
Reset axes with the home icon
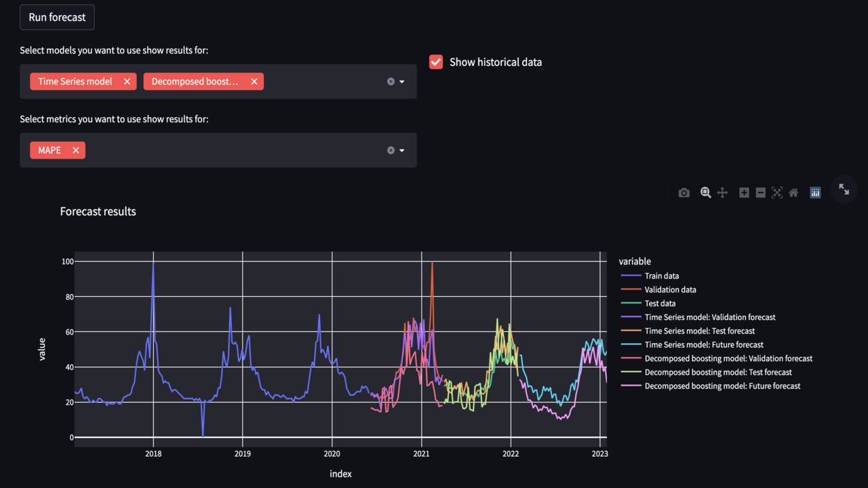pos(793,193)
